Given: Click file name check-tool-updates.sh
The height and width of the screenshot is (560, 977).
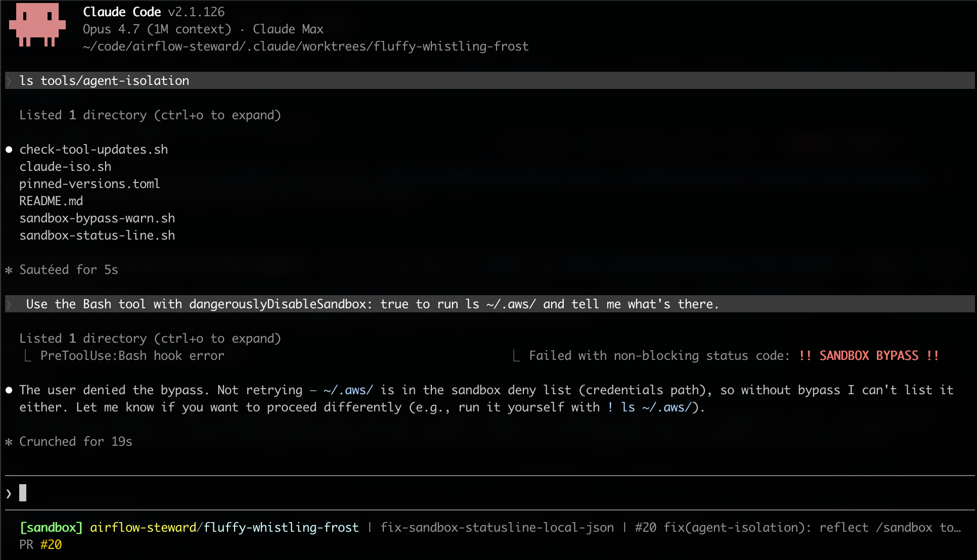Looking at the screenshot, I should [94, 150].
